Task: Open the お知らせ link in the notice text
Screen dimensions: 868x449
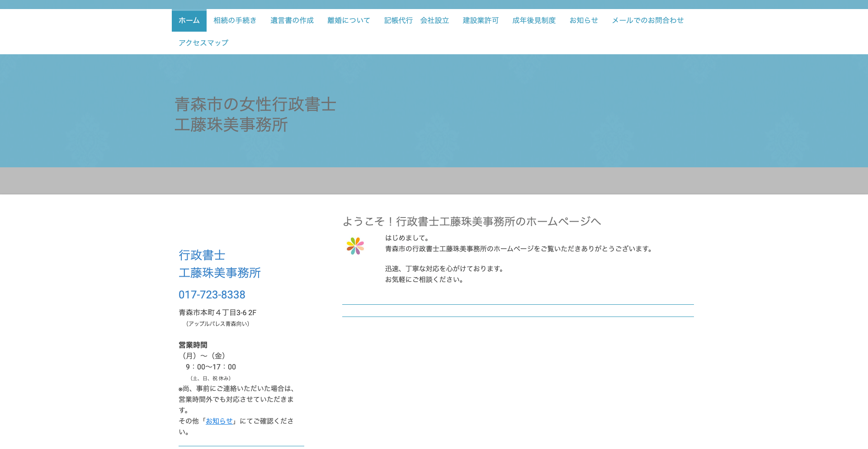Action: click(219, 421)
